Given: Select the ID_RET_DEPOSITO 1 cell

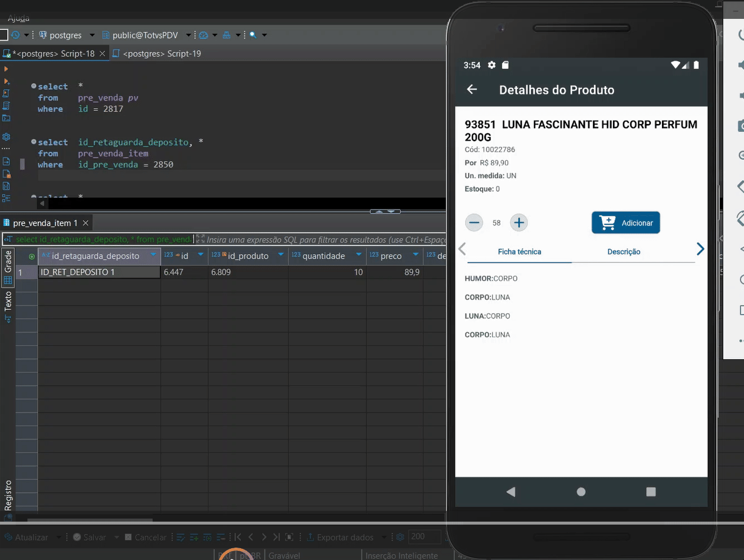Looking at the screenshot, I should pyautogui.click(x=99, y=272).
